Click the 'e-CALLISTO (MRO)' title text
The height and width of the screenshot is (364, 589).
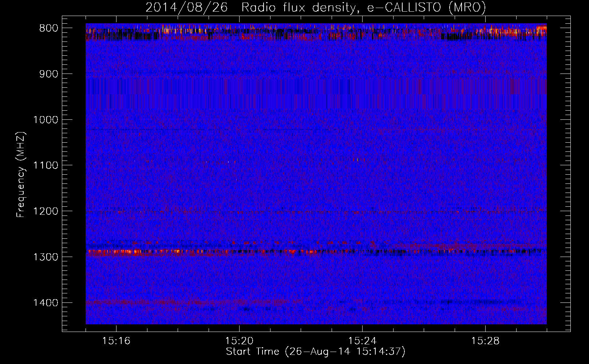click(x=426, y=8)
